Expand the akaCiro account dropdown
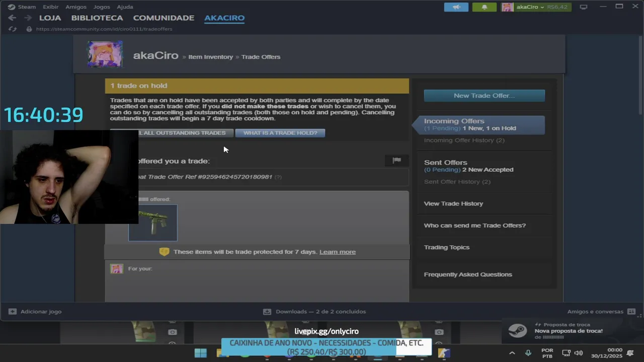Image resolution: width=644 pixels, height=362 pixels. pos(530,7)
